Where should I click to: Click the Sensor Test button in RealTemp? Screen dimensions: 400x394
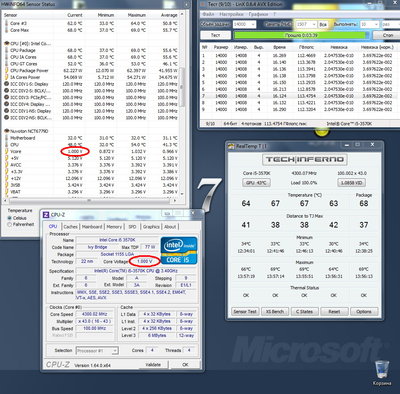245,312
